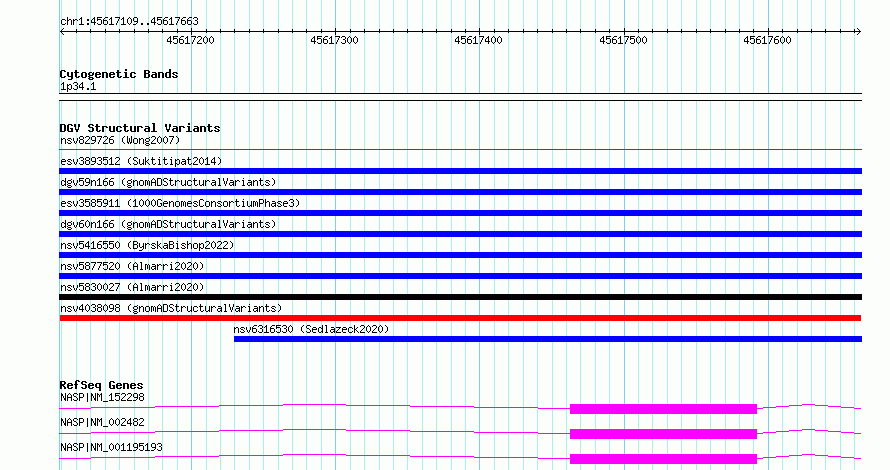Click the chr1:45617109..45617663 coordinate label
Viewport: 890px width, 470px height.
(129, 21)
